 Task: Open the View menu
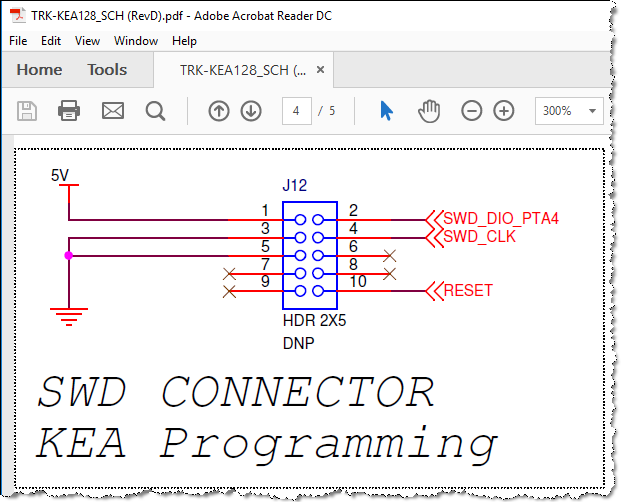[87, 41]
